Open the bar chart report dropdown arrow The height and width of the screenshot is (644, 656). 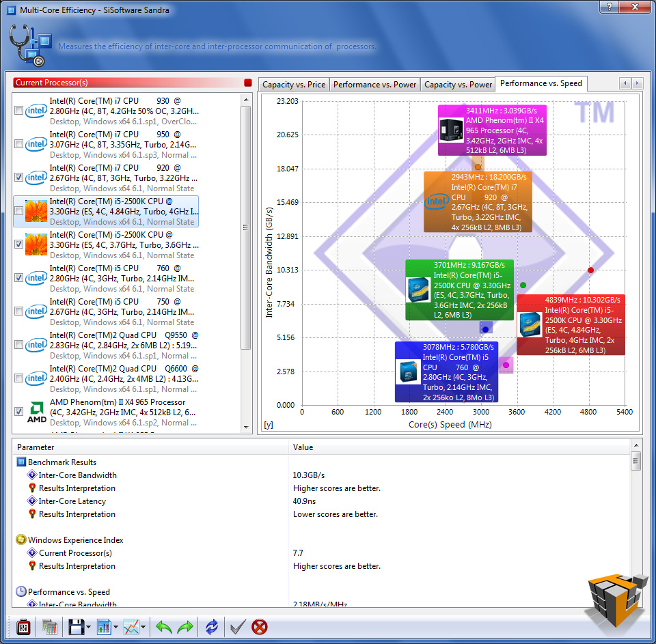click(115, 627)
